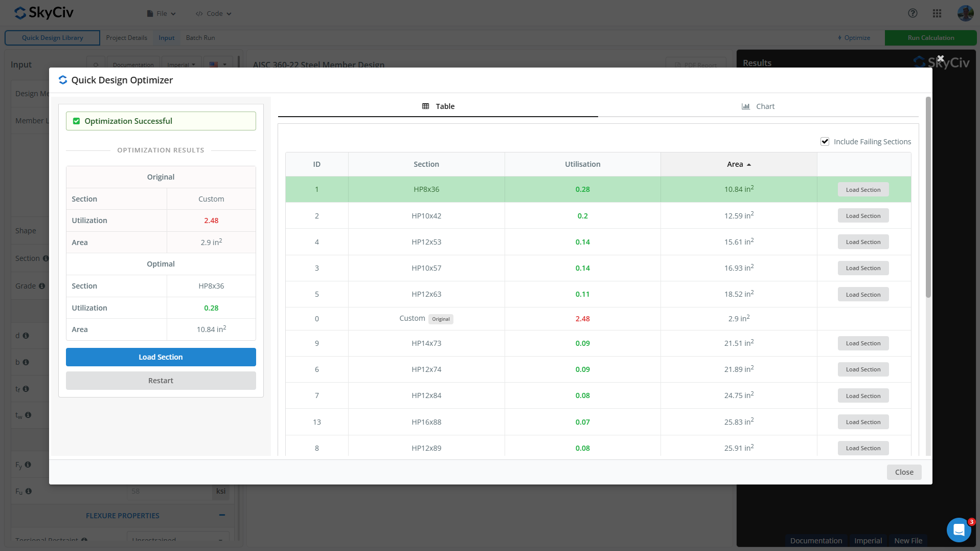Open the Project Details tab
This screenshot has width=980, height=551.
127,38
